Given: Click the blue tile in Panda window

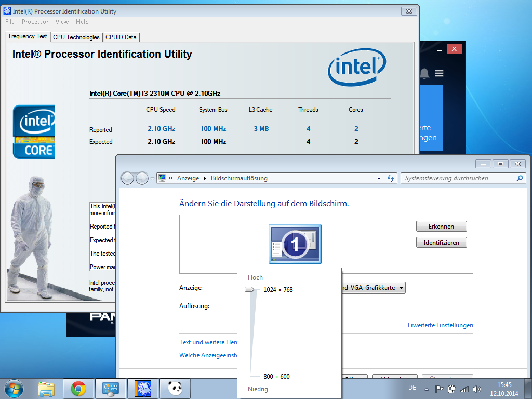Looking at the screenshot, I should coord(431,118).
